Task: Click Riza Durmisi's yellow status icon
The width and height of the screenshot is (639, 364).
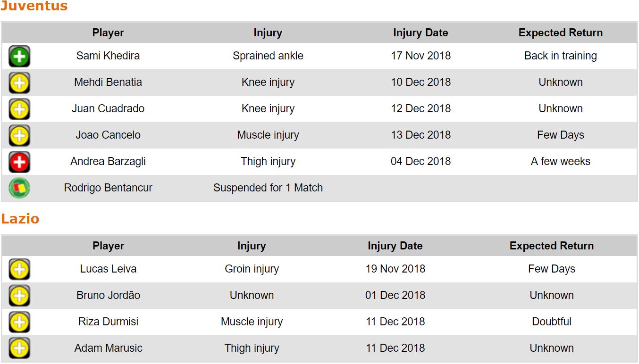Action: [19, 323]
